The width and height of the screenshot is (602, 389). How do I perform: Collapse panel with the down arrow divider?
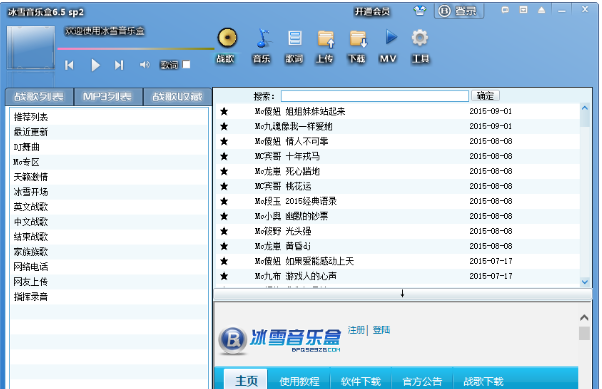(402, 294)
